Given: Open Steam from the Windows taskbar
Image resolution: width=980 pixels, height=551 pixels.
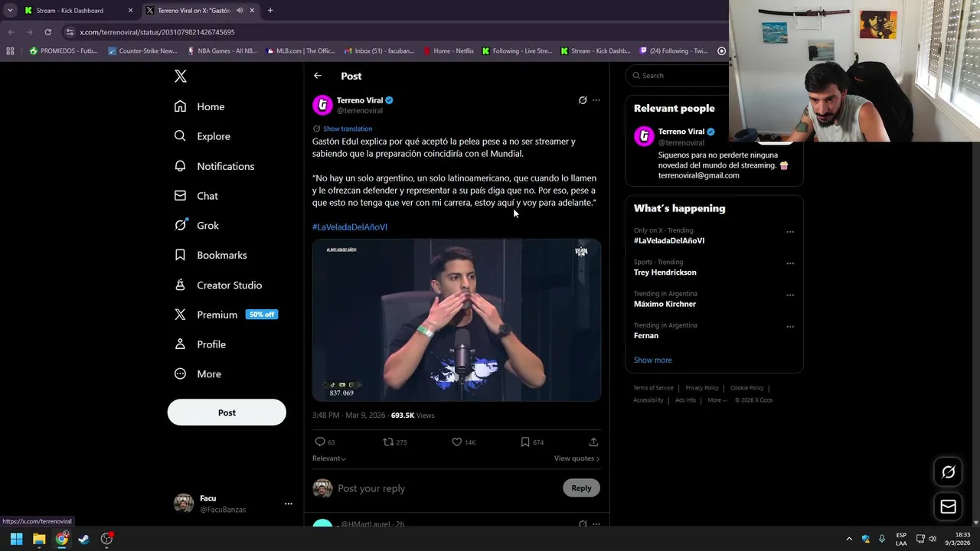Looking at the screenshot, I should pos(84,539).
